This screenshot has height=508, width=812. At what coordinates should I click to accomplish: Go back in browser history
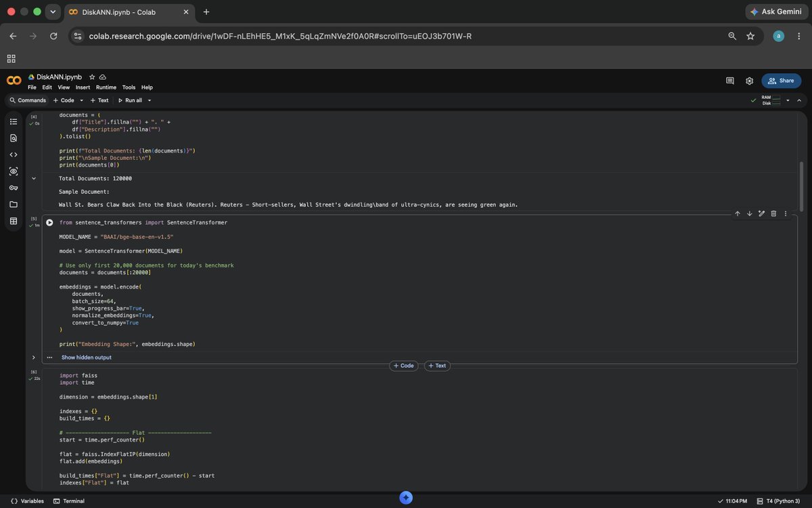click(13, 36)
